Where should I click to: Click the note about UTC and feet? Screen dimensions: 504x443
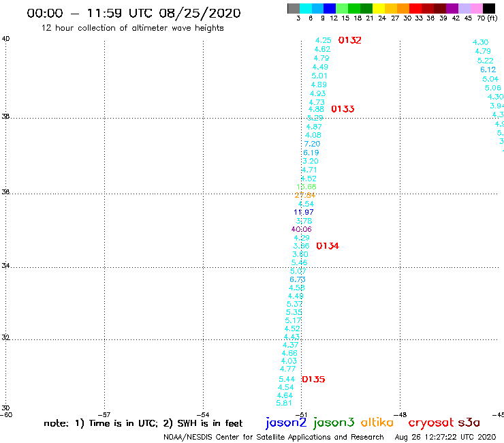click(x=143, y=423)
